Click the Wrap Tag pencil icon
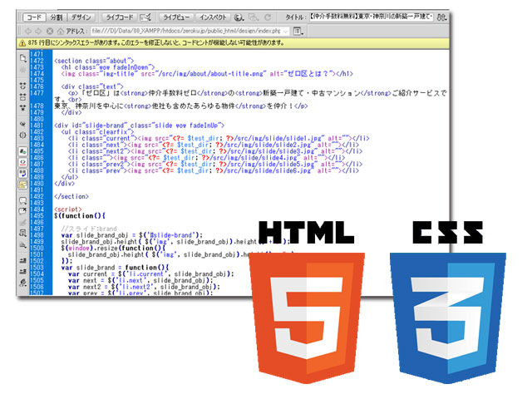 22,223
